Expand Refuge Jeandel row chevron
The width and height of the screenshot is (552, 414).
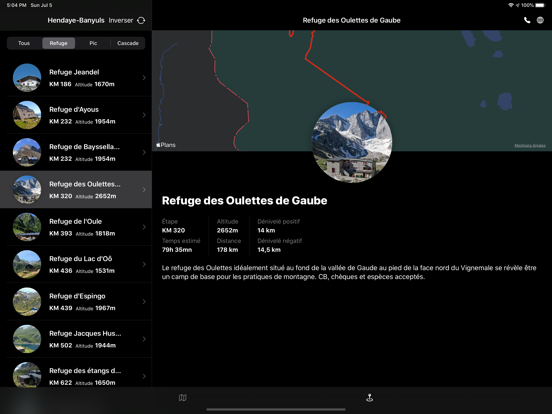tap(144, 78)
